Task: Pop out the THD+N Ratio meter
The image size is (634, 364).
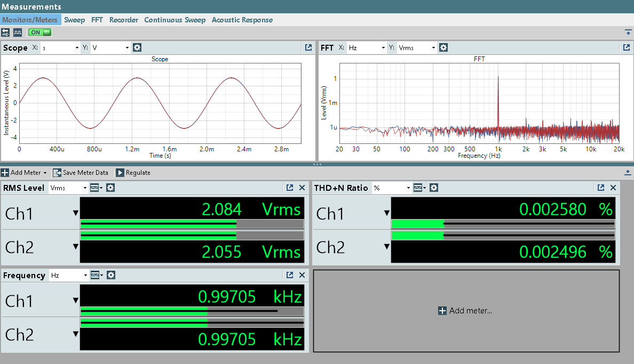Action: point(601,188)
